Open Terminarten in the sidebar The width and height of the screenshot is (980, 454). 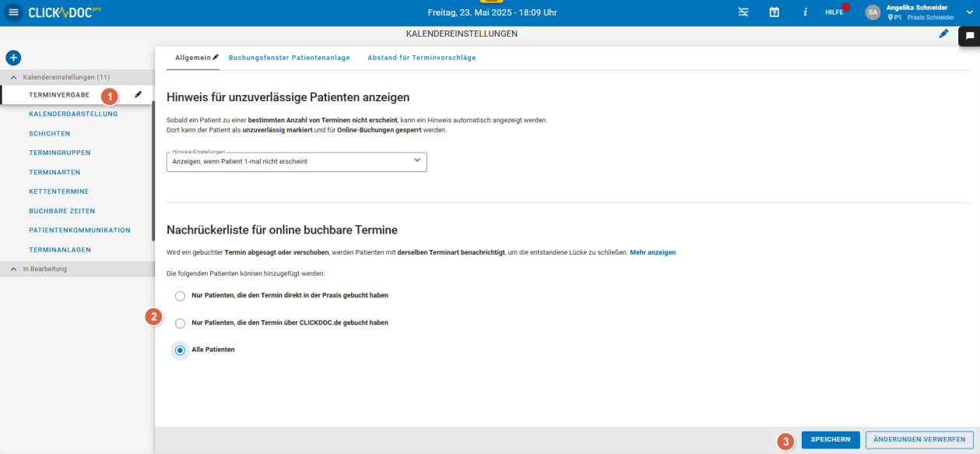pyautogui.click(x=54, y=172)
